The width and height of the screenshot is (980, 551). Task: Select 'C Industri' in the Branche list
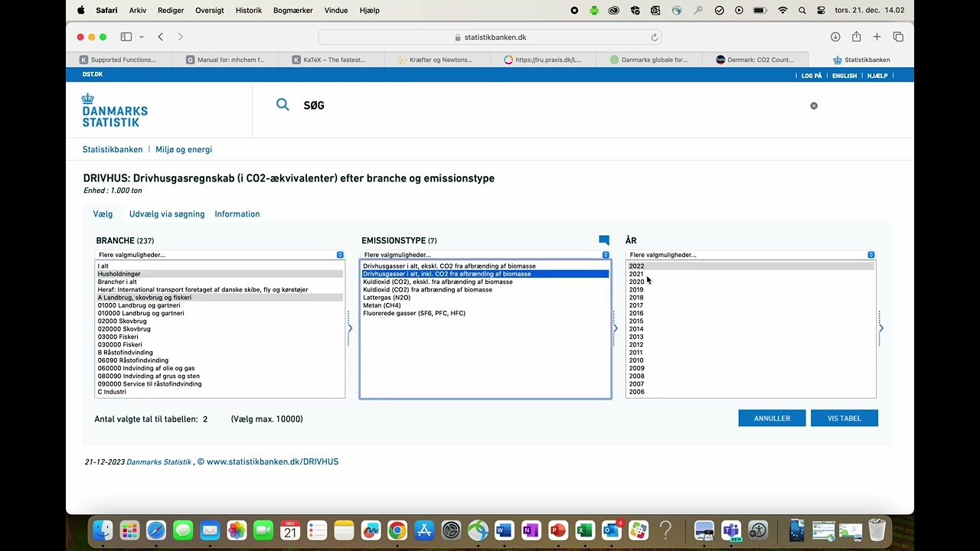(220, 392)
